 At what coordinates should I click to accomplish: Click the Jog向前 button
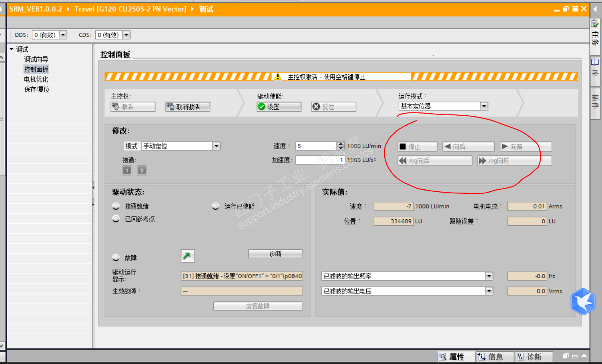coord(515,160)
